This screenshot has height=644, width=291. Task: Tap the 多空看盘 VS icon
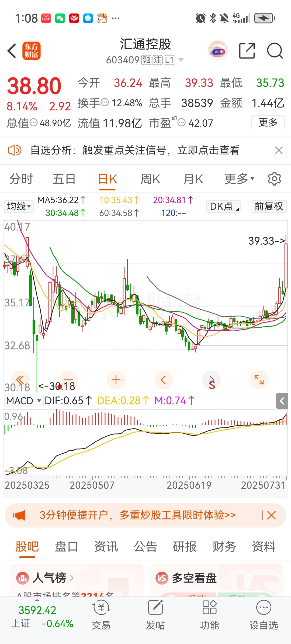point(162,578)
